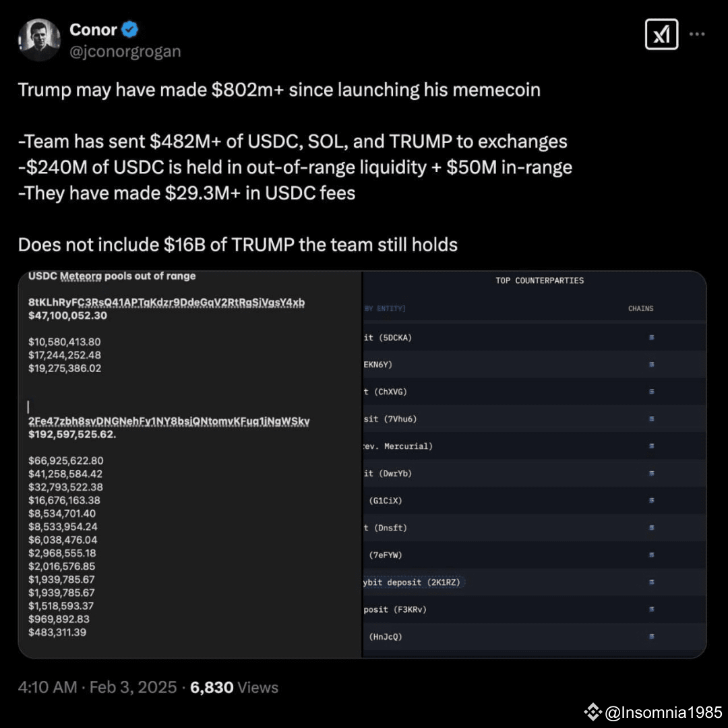Click the chain icon beside (HnJcQ)
This screenshot has width=728, height=728.
651,636
